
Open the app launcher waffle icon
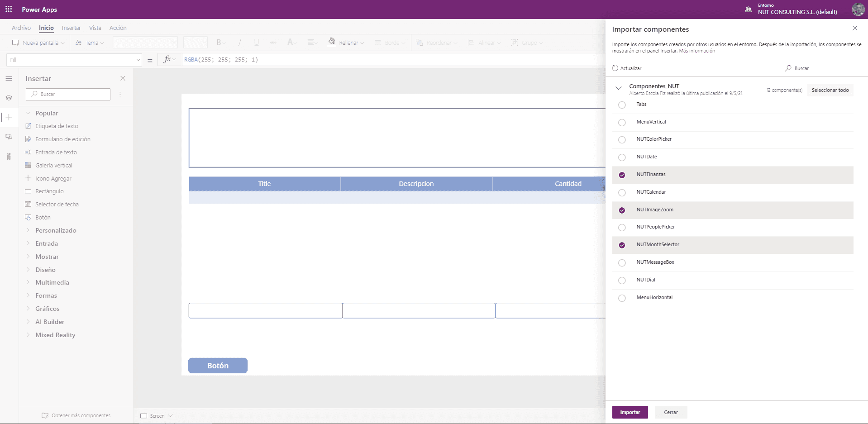coord(9,9)
